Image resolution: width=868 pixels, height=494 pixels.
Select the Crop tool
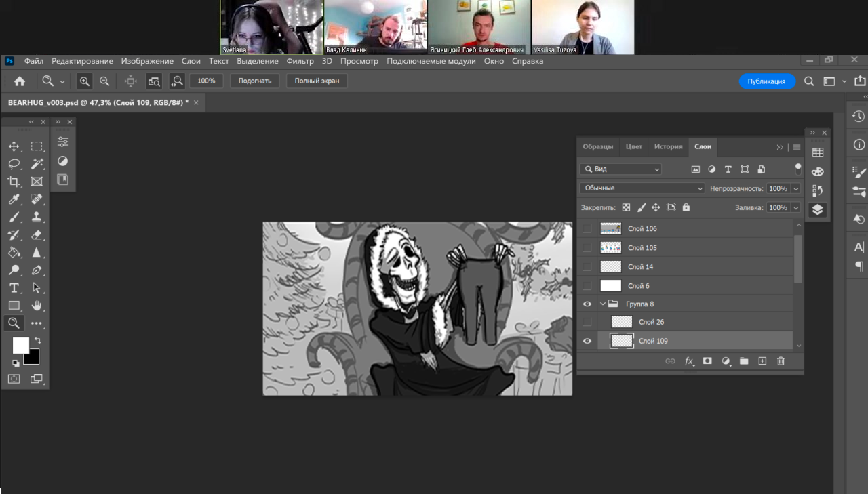14,182
